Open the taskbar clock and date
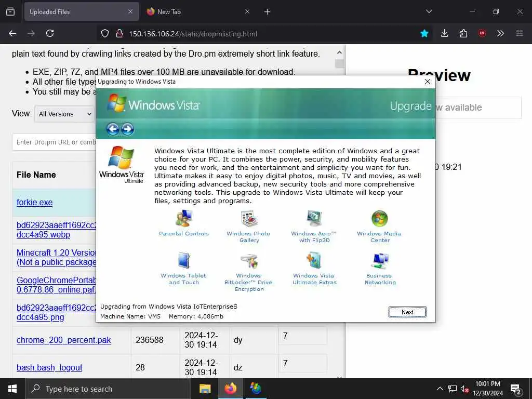 [488, 389]
